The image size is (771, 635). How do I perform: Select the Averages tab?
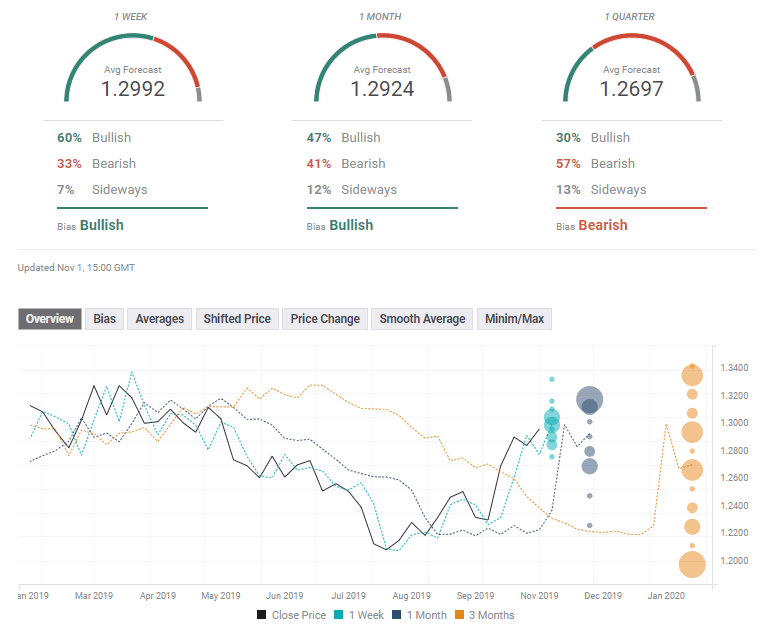tap(159, 319)
